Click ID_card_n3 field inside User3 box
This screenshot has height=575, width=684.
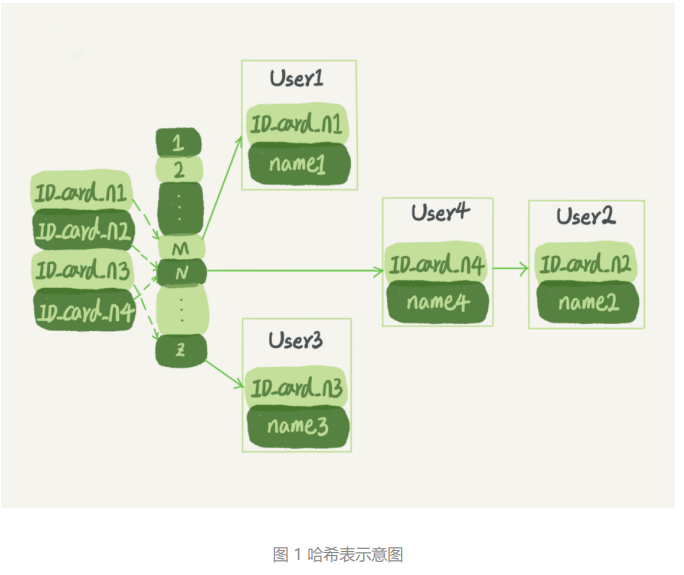pos(297,387)
